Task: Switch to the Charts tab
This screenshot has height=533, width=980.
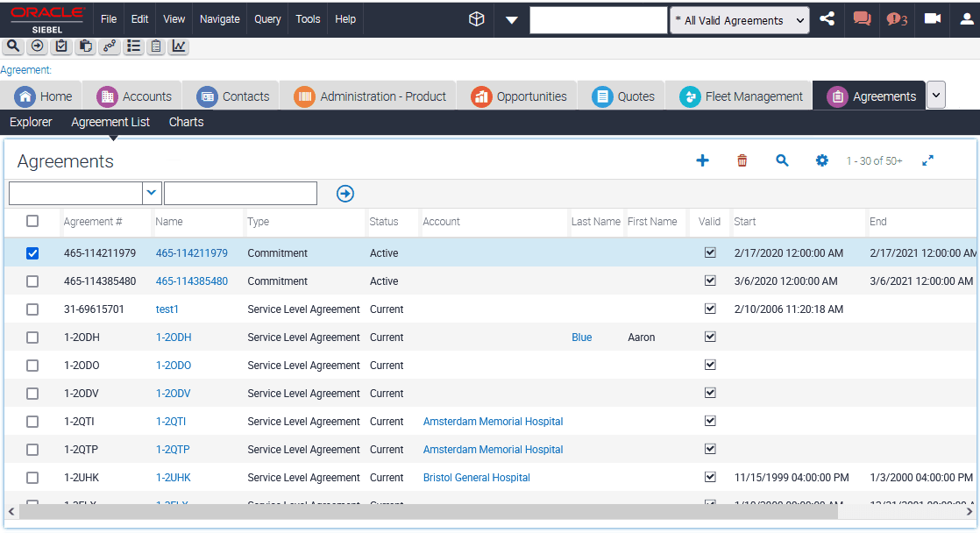Action: [x=185, y=122]
